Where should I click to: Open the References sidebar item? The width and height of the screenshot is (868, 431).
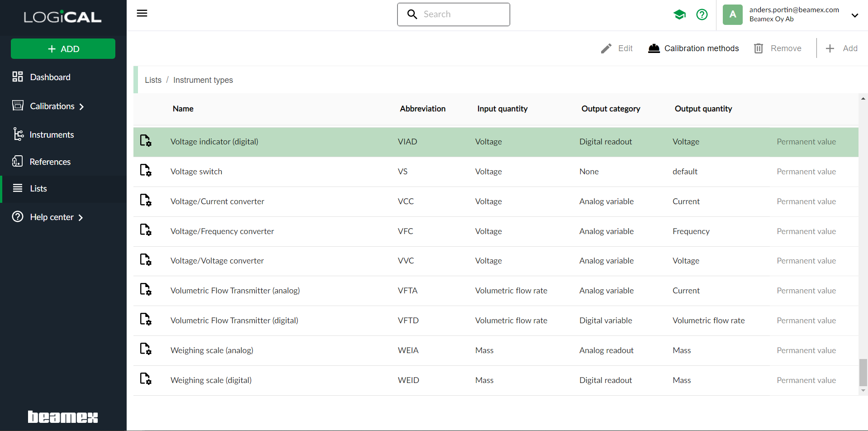(50, 162)
